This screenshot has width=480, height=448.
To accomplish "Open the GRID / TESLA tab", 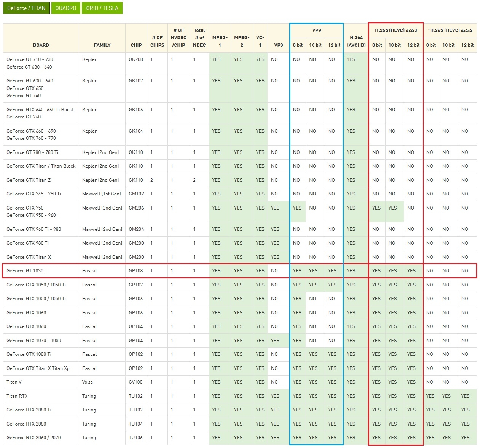I will pyautogui.click(x=102, y=8).
